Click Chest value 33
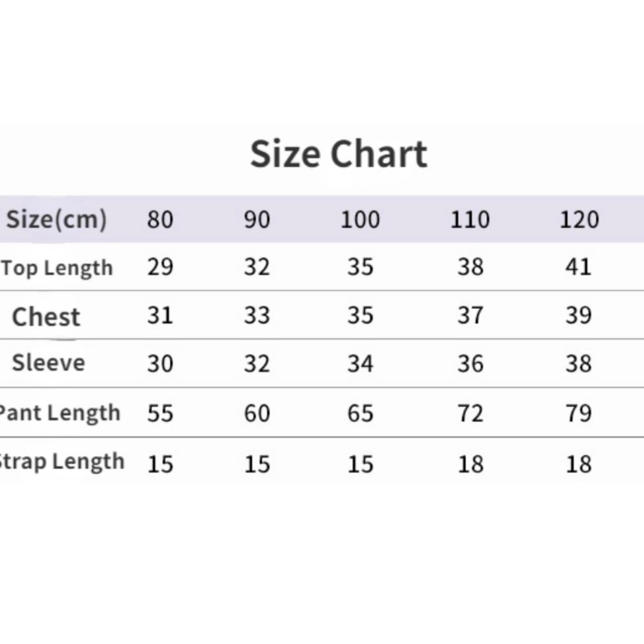Screen dimensions: 644x644 (257, 316)
